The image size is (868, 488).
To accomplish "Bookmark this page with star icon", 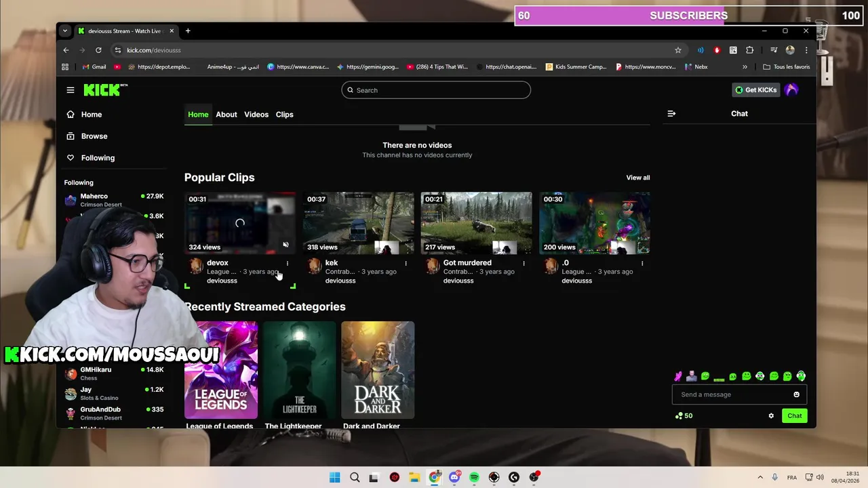I will coord(677,50).
